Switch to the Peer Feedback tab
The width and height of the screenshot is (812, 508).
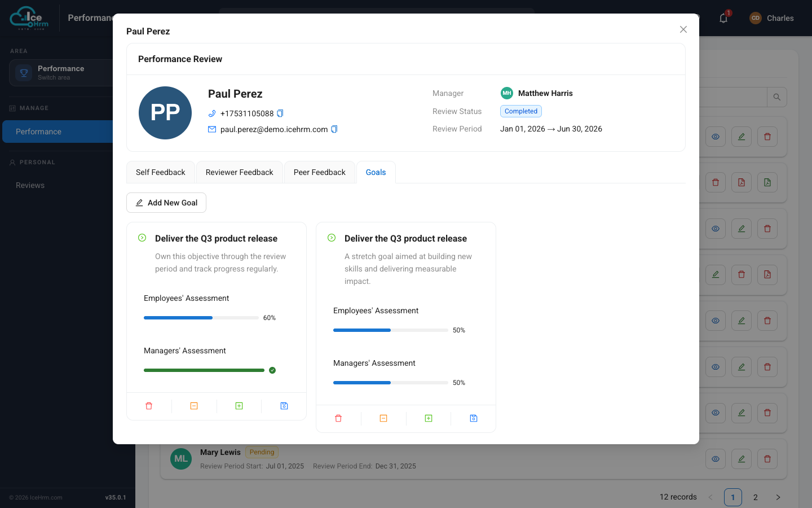pos(320,172)
